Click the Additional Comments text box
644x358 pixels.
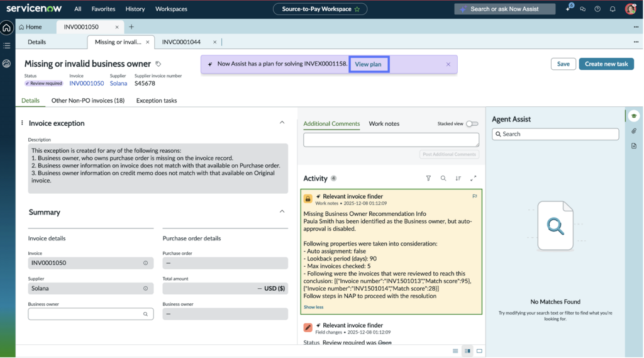click(x=391, y=140)
